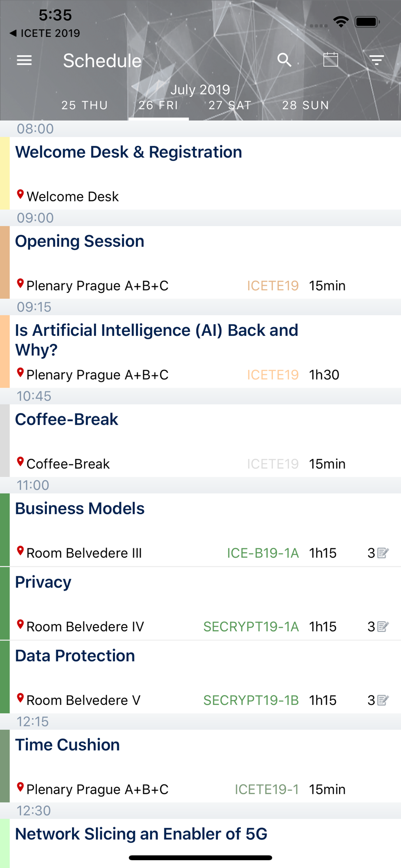This screenshot has width=401, height=868.
Task: Open the calendar view icon
Action: (331, 60)
